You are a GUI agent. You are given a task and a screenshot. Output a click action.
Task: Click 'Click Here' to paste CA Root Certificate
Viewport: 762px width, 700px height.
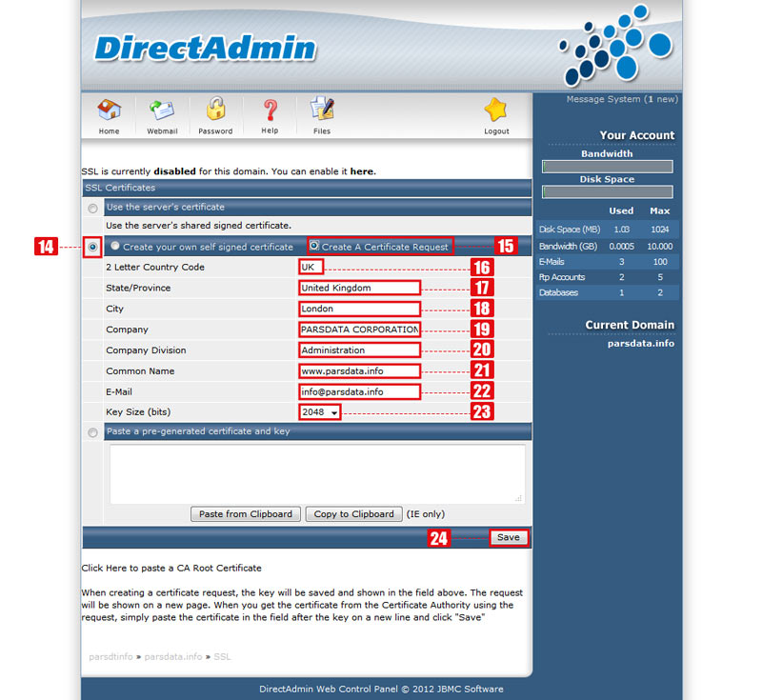coord(104,568)
